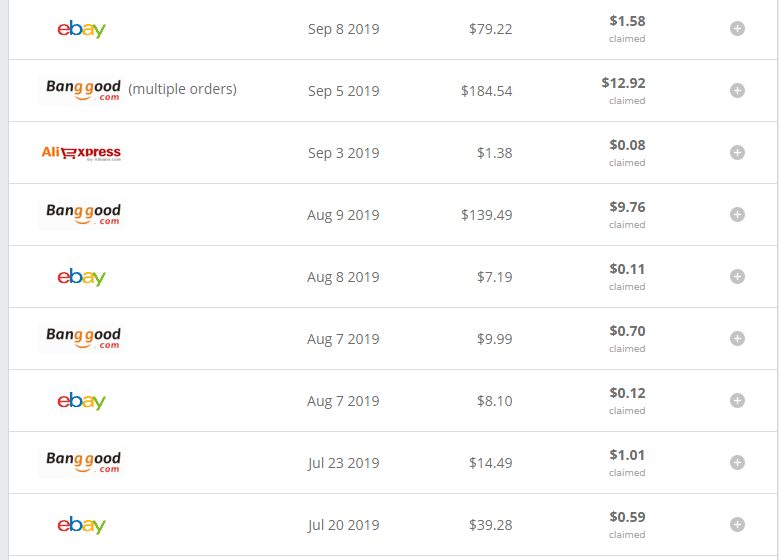The image size is (779, 560).
Task: Click the eBay logo dated Jul 20 2019
Action: tap(81, 525)
